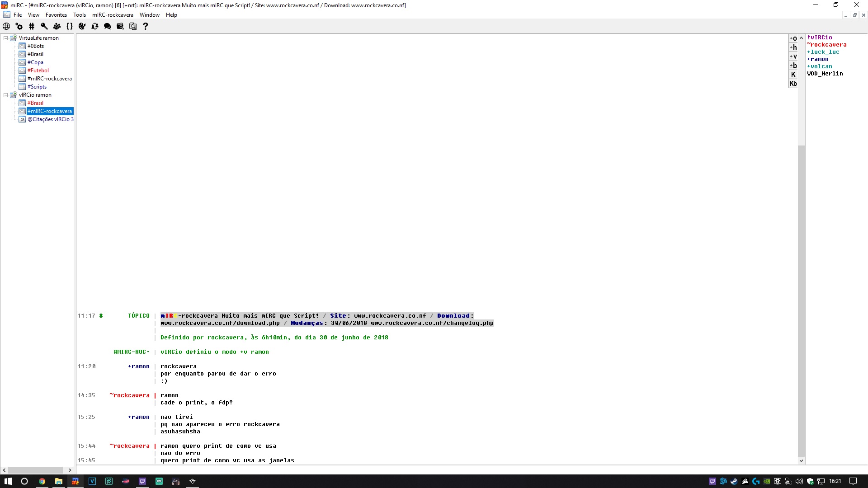Select +luck_luc in the nick list
This screenshot has width=868, height=488.
pyautogui.click(x=823, y=52)
